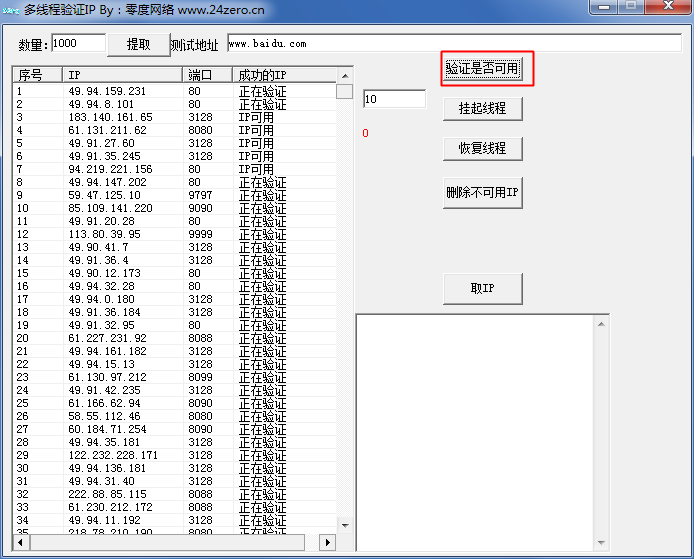Sort by the IP column header

click(122, 75)
